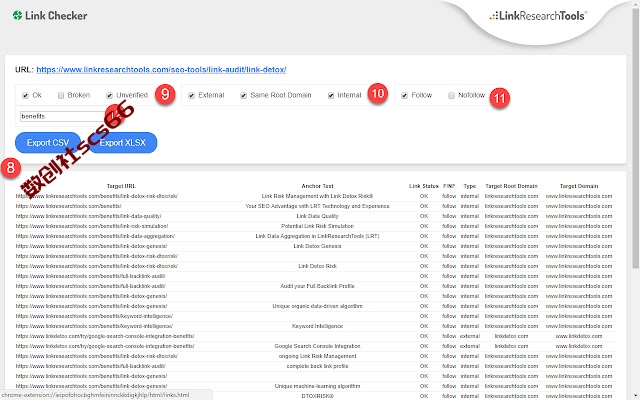Toggle the Same Root Domain checkbox
Viewport: 640px width, 400px height.
(x=243, y=96)
